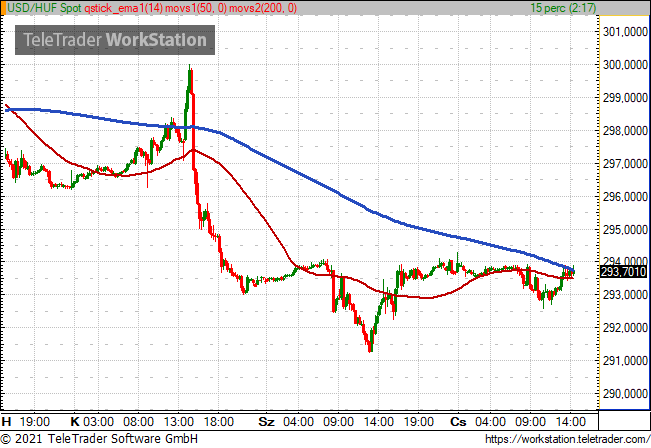
Task: Click the 297,0000 price axis label
Action: point(625,164)
